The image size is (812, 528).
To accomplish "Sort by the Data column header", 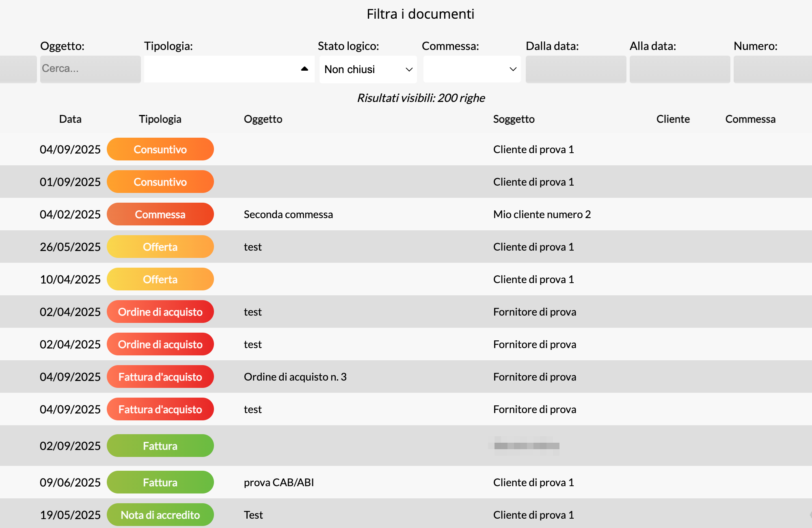I will tap(70, 119).
